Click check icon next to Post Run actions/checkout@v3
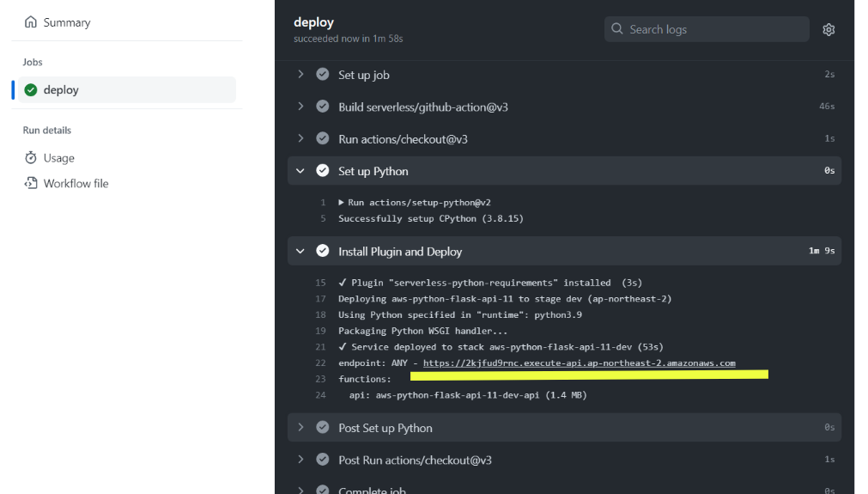 coord(323,459)
